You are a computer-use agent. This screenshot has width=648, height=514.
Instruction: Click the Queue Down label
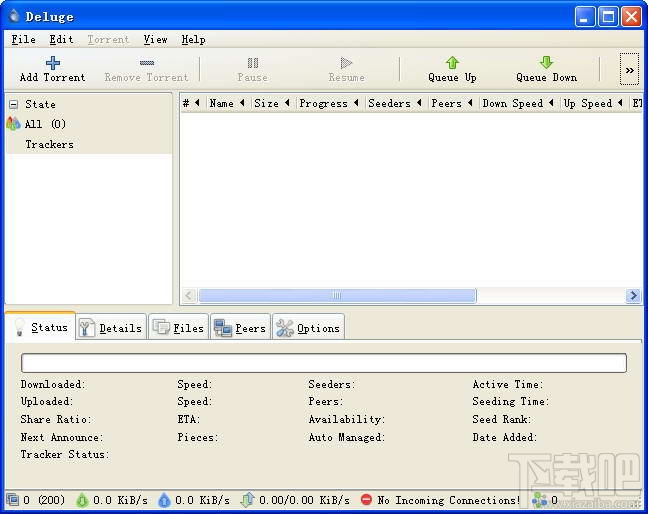(x=546, y=78)
